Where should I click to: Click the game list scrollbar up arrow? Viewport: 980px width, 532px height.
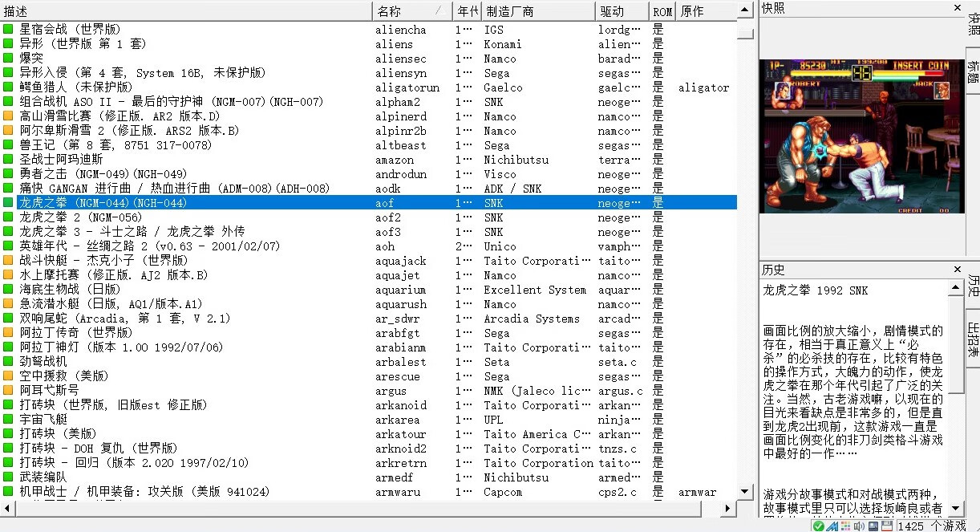745,9
